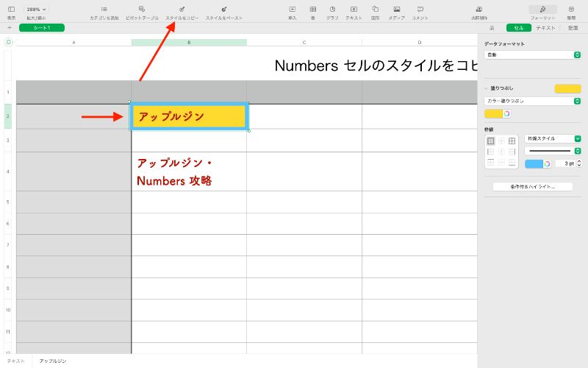
Task: Add a new sheet with the plus button
Action: coord(10,28)
